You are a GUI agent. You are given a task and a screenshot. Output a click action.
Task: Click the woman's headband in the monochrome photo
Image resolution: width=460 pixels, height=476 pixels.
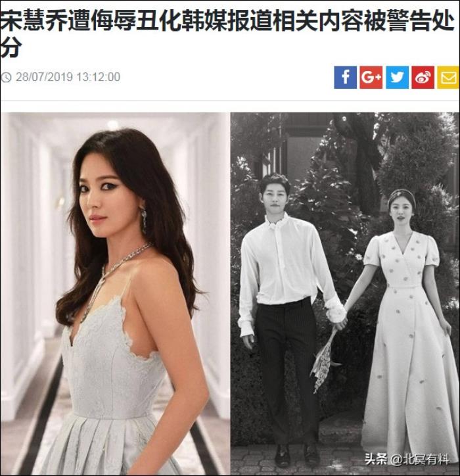pos(403,195)
